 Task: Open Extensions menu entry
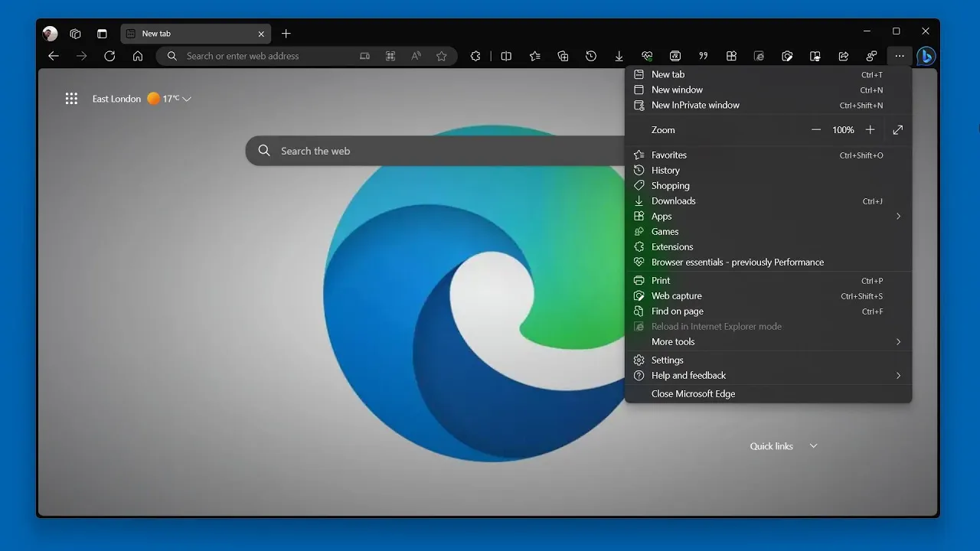click(x=768, y=246)
